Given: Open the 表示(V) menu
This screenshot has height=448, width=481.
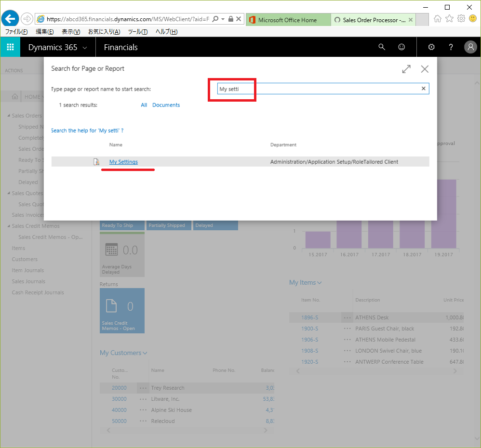Looking at the screenshot, I should (71, 32).
